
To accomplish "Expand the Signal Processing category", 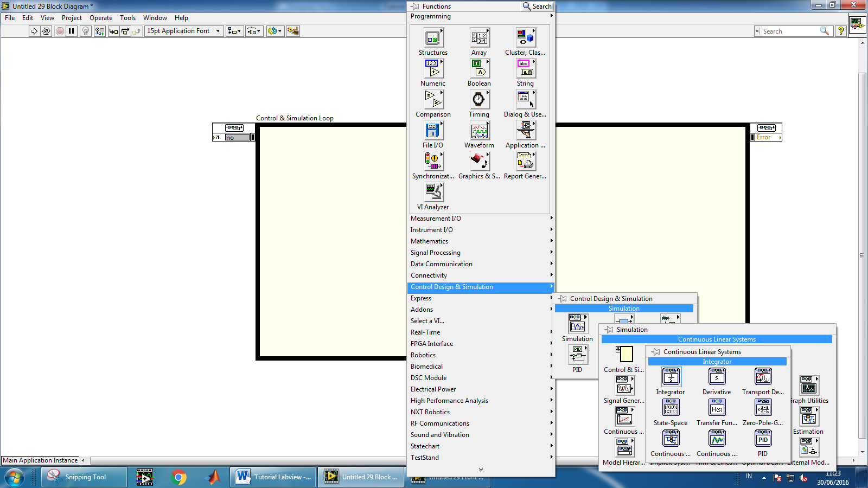I will pyautogui.click(x=481, y=253).
